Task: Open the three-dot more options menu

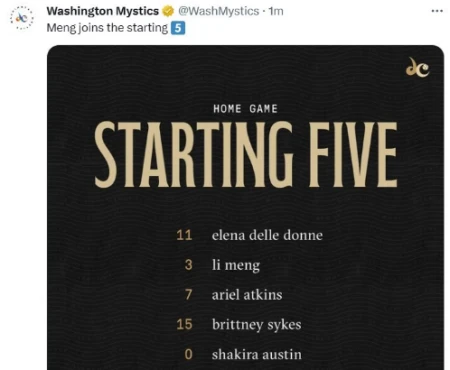Action: pos(437,11)
